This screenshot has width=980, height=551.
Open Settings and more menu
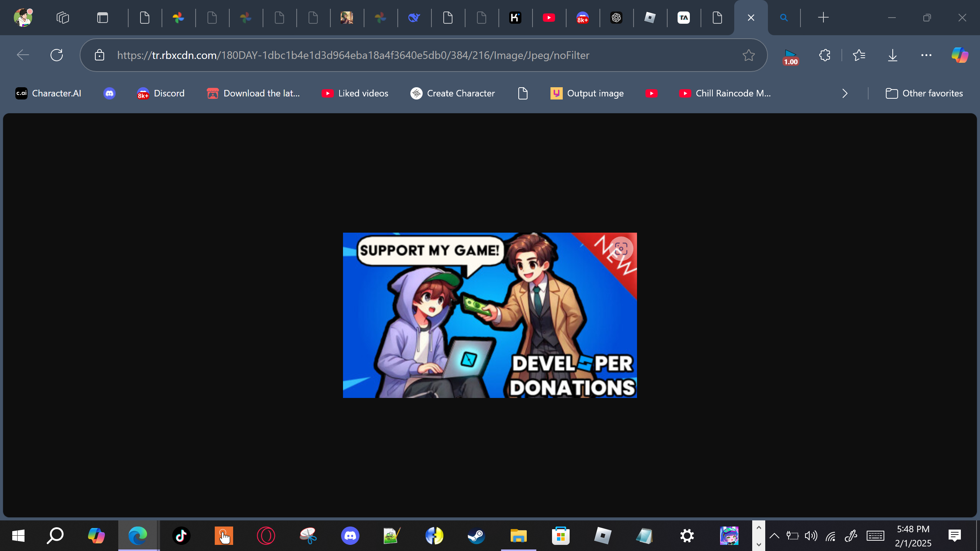(926, 55)
